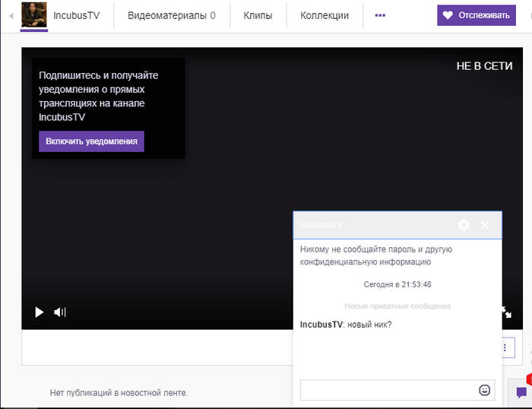The height and width of the screenshot is (409, 532).
Task: Click Включить уведомления button
Action: (x=92, y=141)
